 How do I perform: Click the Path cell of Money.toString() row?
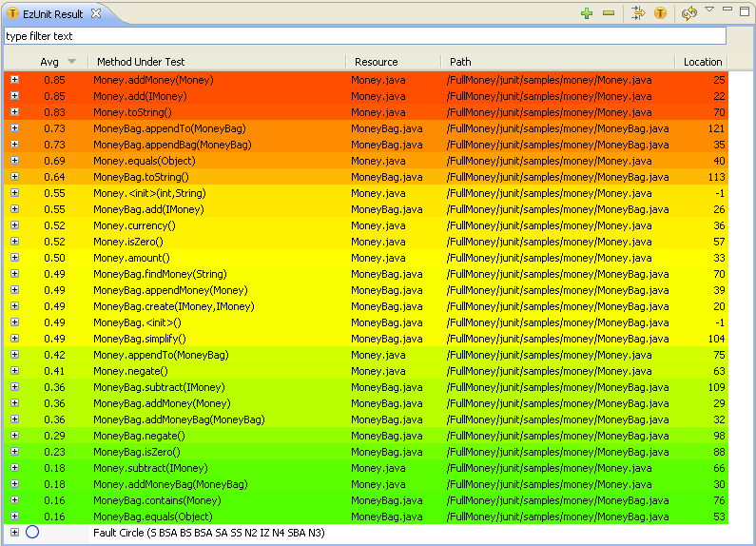(x=549, y=112)
